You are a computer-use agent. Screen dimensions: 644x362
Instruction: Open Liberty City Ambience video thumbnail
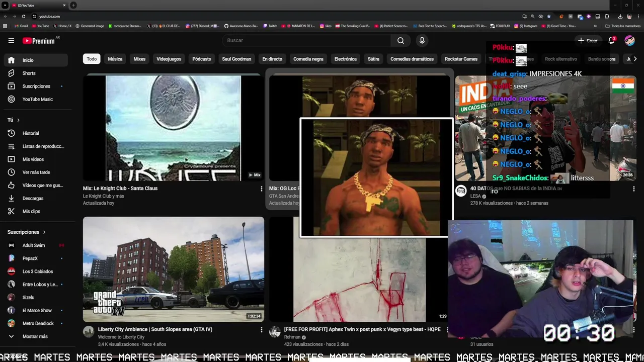click(174, 269)
